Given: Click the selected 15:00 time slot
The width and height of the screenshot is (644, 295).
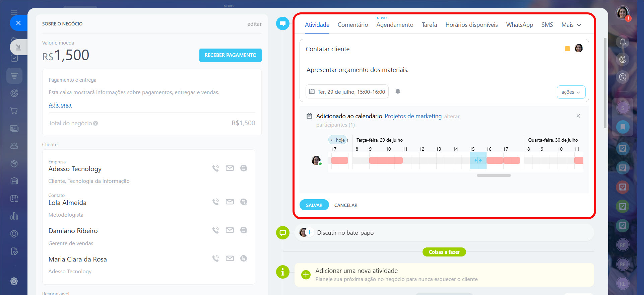Looking at the screenshot, I should coord(478,160).
